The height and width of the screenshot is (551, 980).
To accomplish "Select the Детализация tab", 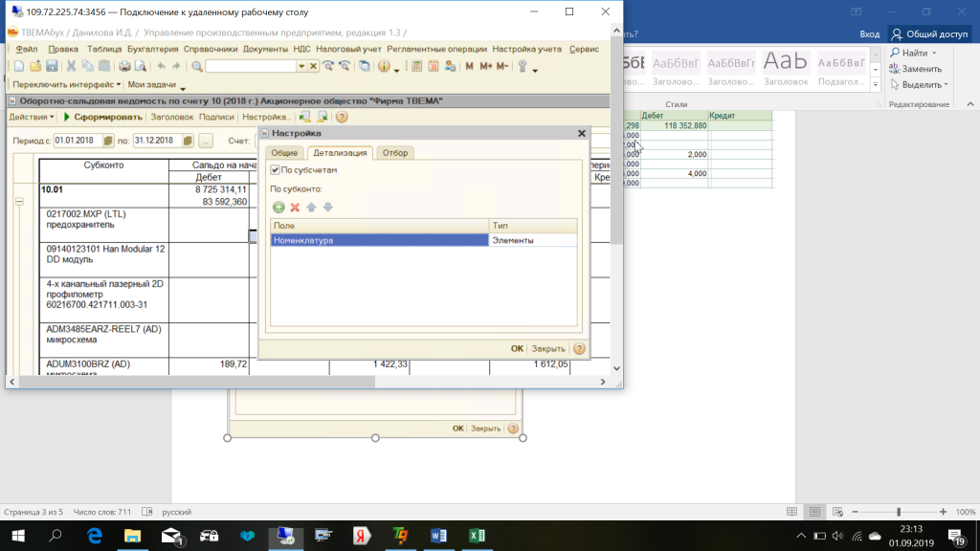I will (x=340, y=153).
